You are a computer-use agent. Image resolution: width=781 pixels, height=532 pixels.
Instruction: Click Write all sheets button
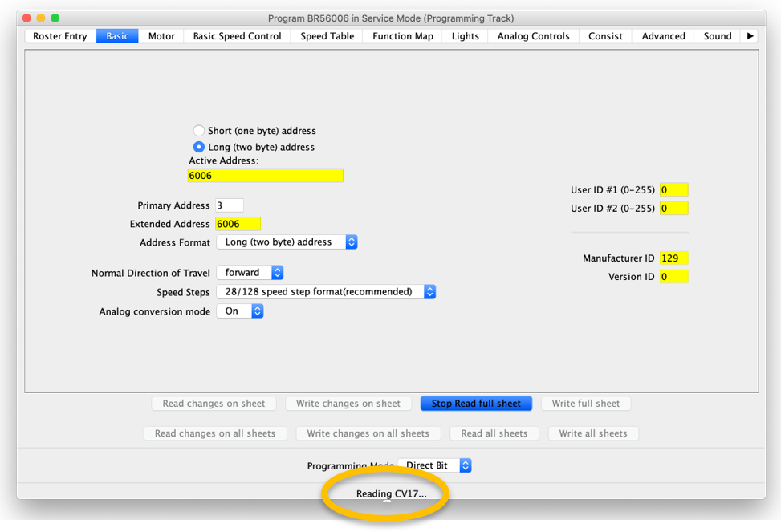pos(593,433)
